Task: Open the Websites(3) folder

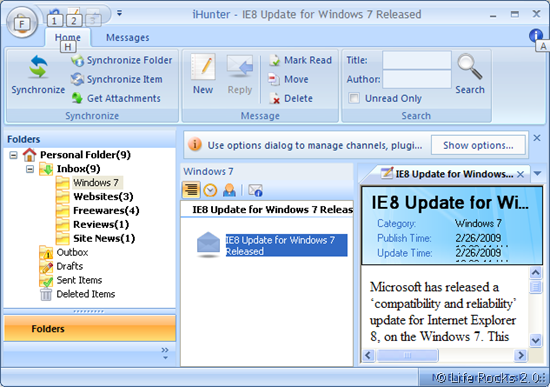Action: [103, 196]
